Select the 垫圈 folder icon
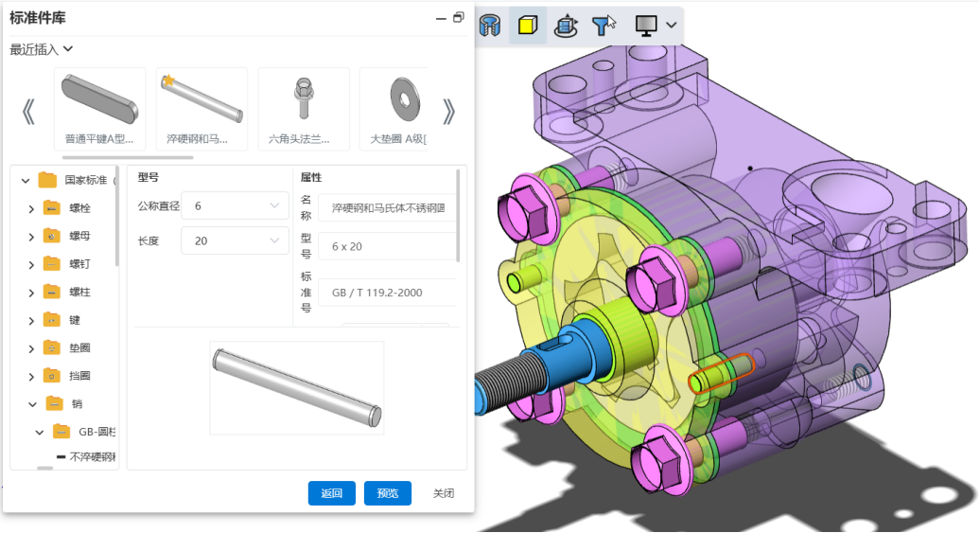980x533 pixels. tap(51, 347)
